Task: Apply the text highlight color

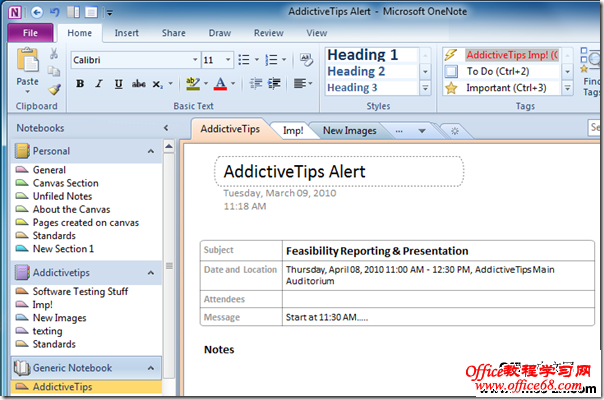Action: coord(193,84)
